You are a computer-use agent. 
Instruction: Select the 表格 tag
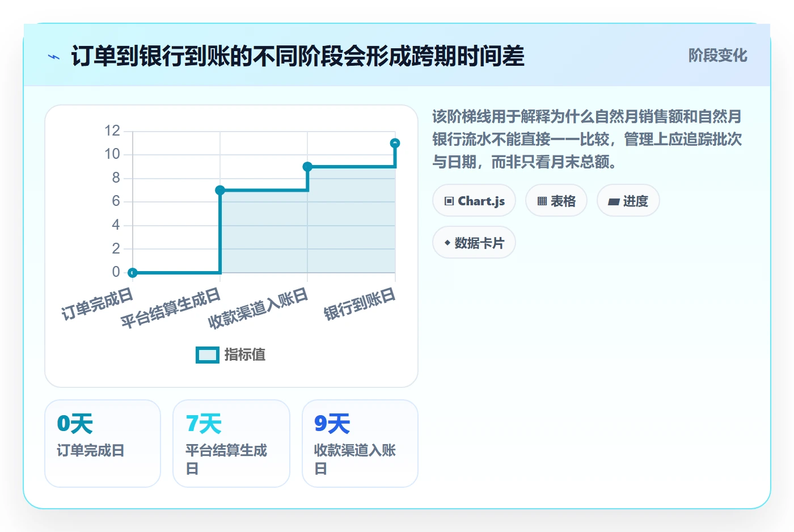coord(556,200)
